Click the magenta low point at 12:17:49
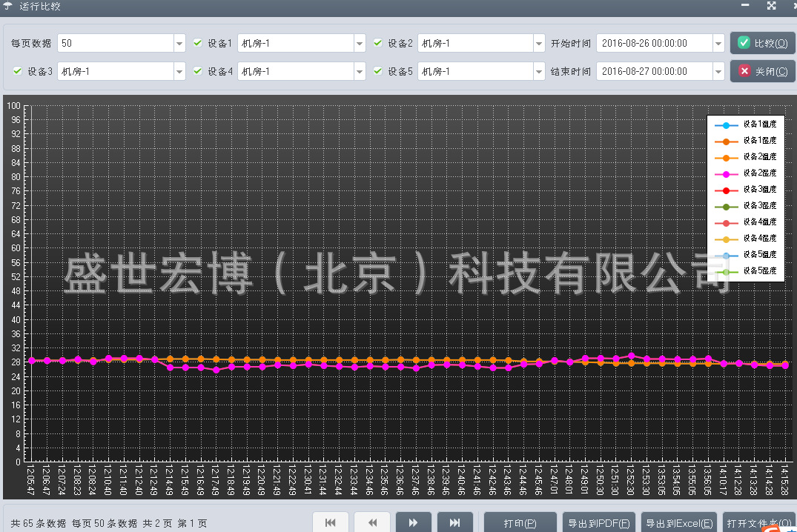 click(x=216, y=370)
